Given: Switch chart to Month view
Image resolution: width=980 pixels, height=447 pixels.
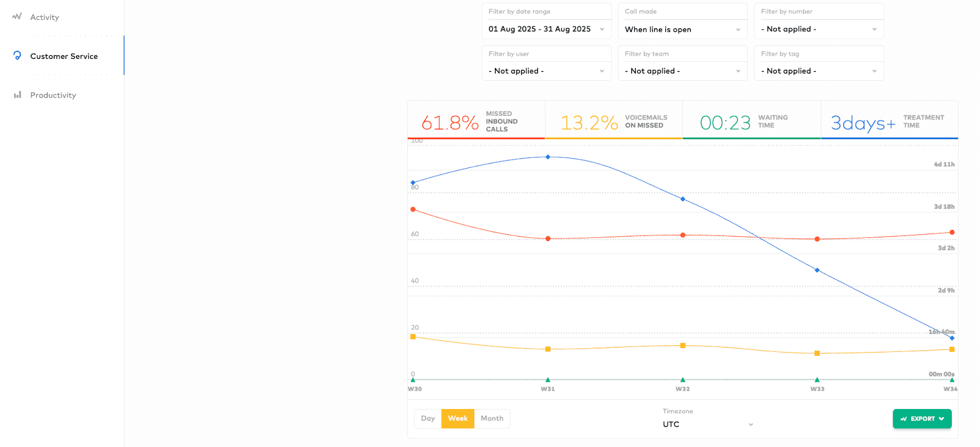Looking at the screenshot, I should [492, 419].
